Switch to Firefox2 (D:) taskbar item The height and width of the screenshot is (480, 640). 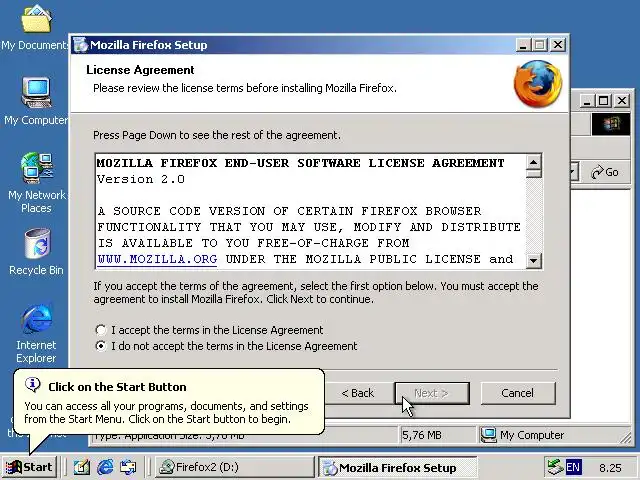(234, 467)
